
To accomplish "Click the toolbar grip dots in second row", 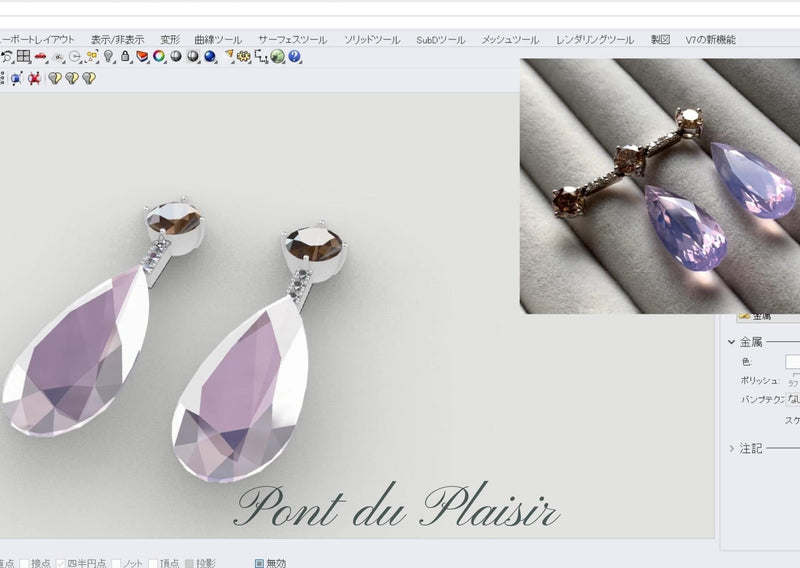I will pos(3,78).
